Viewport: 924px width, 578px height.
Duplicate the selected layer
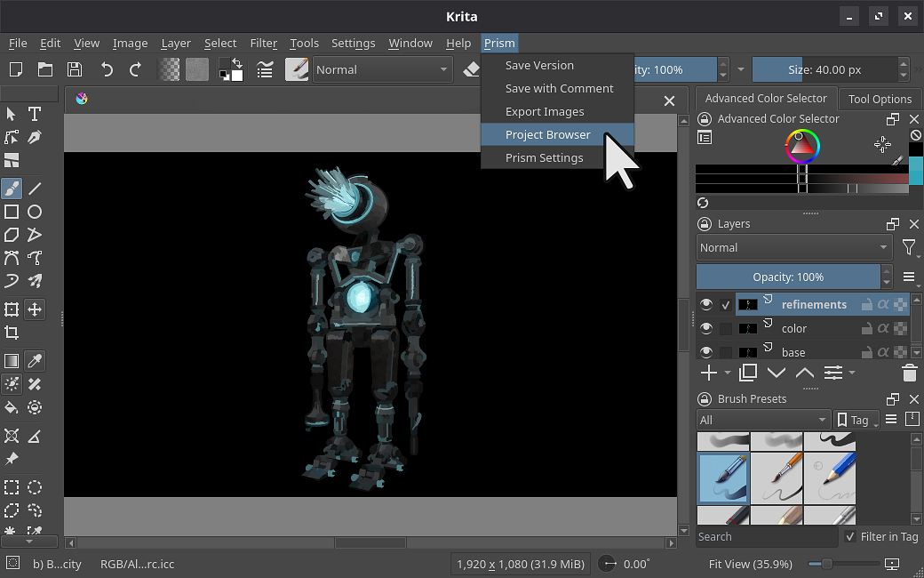tap(748, 373)
